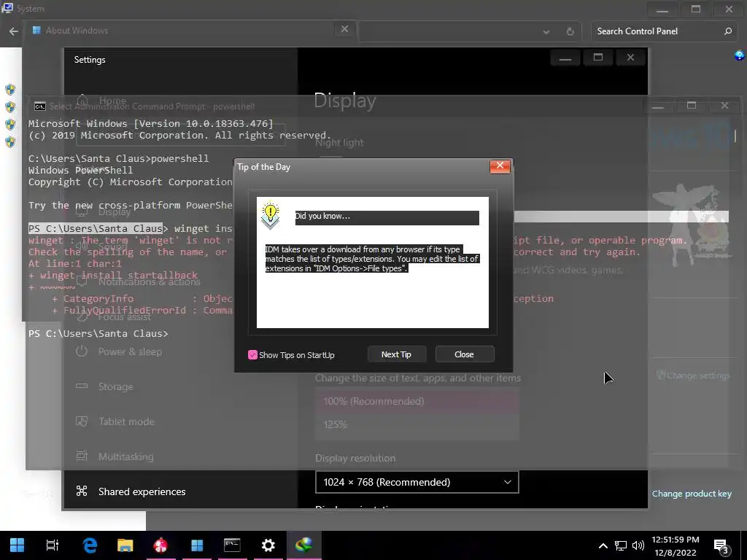Select Shared experiences in Settings sidebar
This screenshot has height=560, width=747.
(x=142, y=491)
